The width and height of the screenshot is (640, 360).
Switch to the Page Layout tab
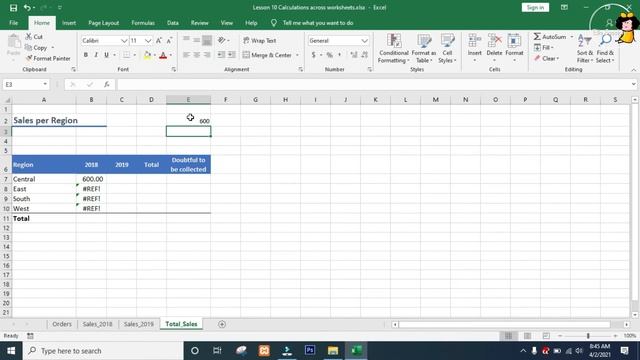coord(104,23)
